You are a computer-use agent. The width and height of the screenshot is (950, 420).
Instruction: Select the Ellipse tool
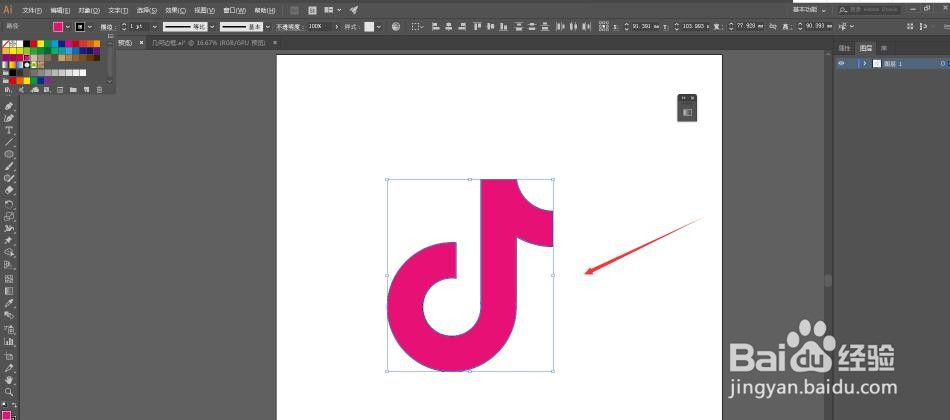(x=8, y=154)
